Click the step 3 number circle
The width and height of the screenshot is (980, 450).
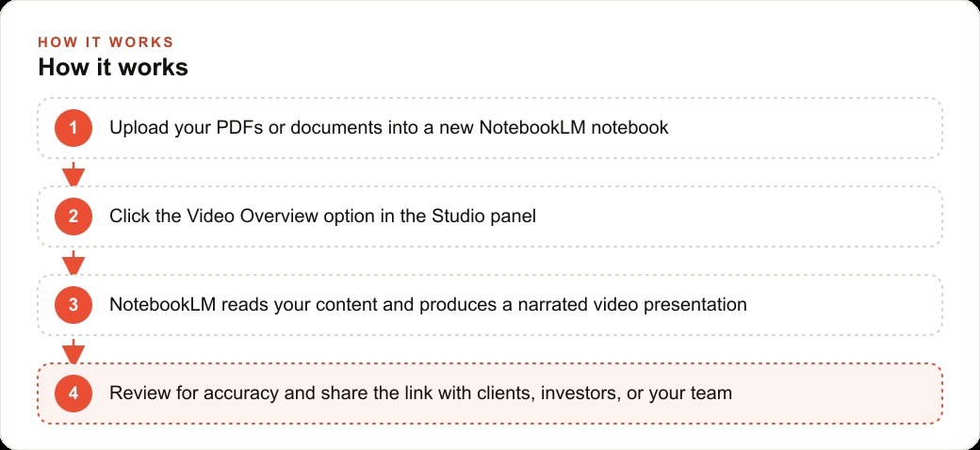tap(73, 305)
